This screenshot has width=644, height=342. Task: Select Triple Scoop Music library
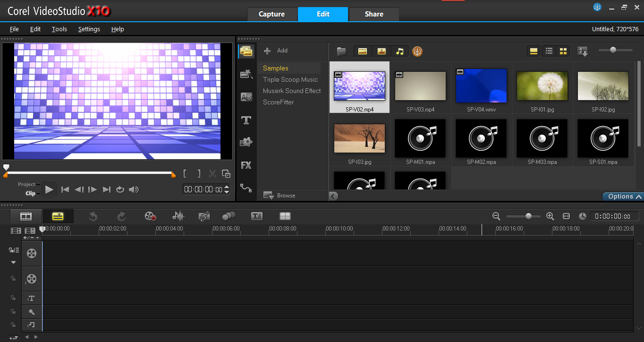pyautogui.click(x=290, y=79)
